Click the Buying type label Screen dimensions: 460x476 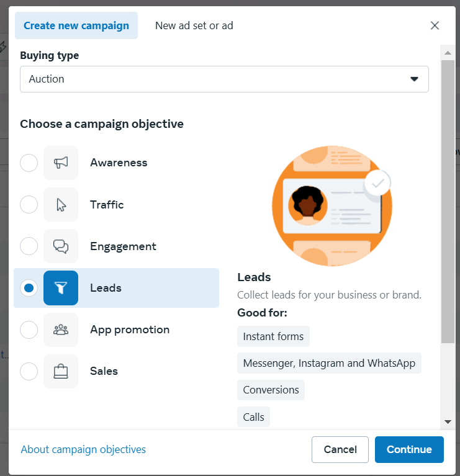50,56
